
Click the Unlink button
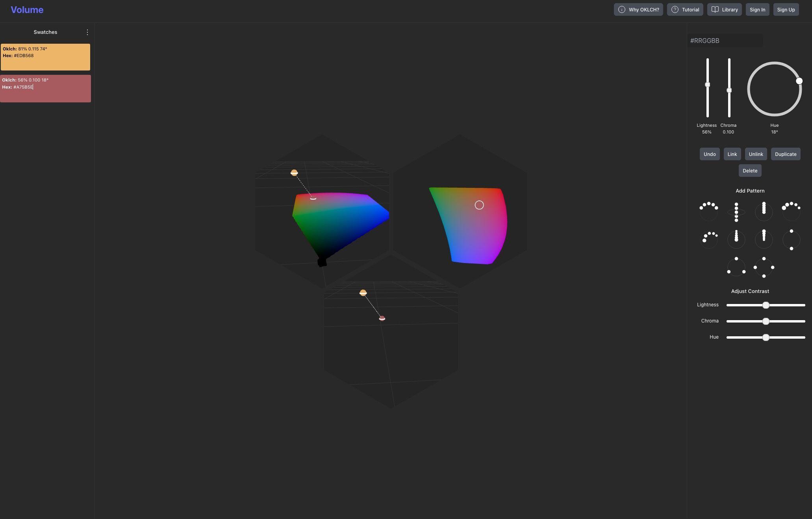755,154
